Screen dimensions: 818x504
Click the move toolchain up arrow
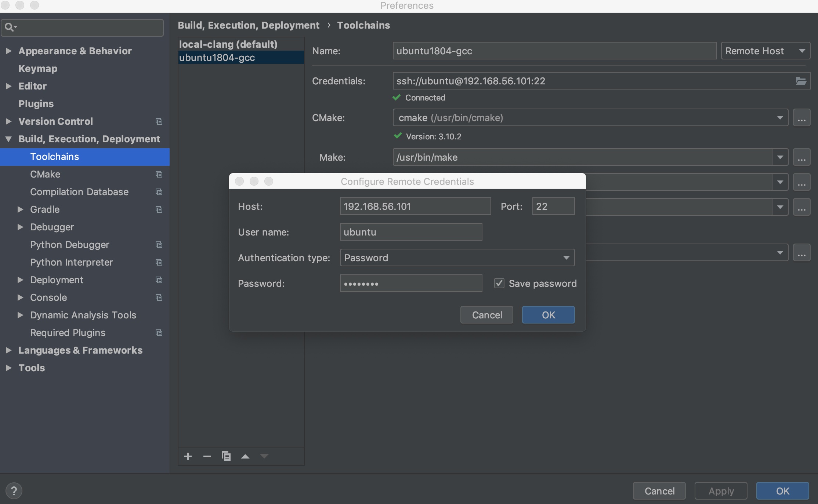[245, 456]
